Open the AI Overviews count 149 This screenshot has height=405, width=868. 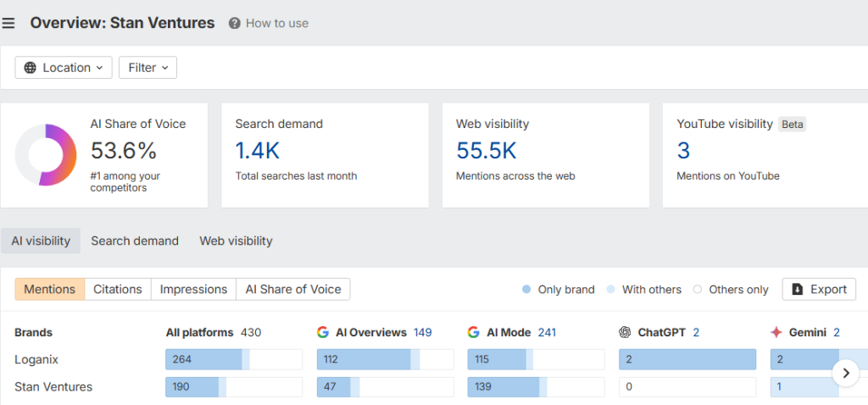pyautogui.click(x=422, y=332)
